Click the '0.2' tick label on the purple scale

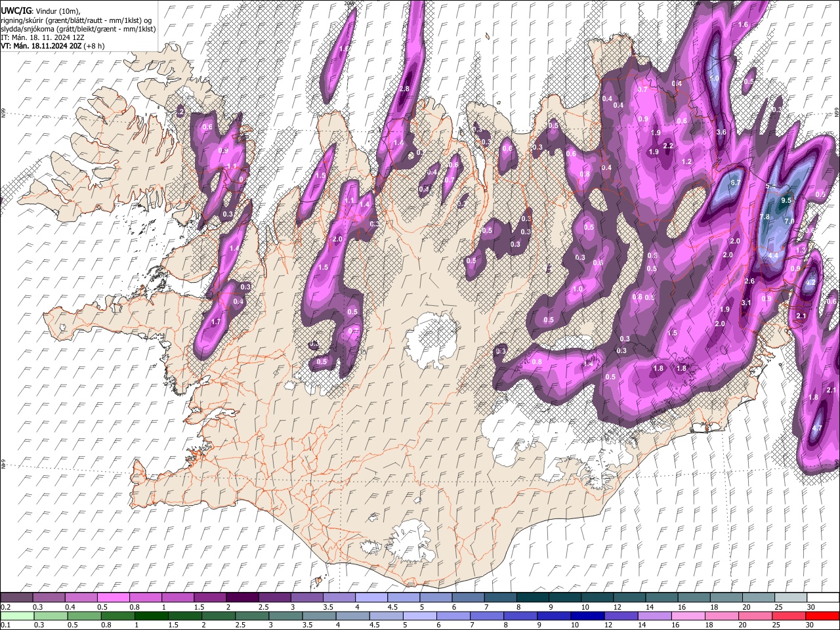6,607
